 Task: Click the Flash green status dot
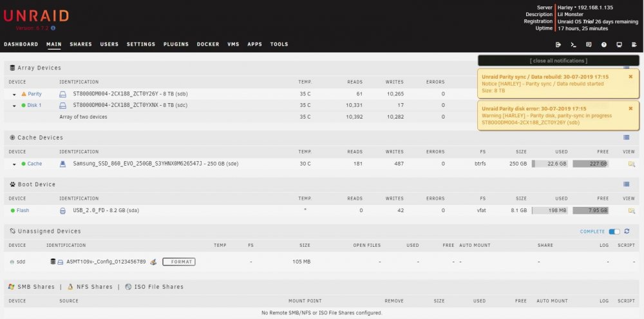click(13, 211)
